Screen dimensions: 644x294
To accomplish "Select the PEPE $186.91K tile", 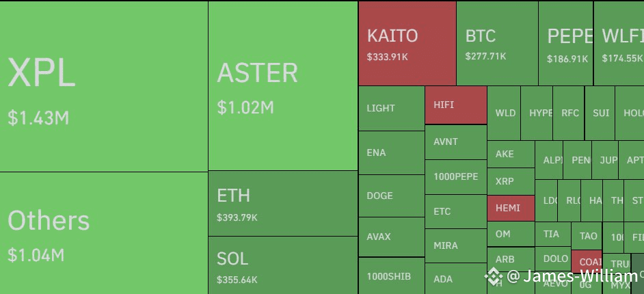I will click(566, 43).
